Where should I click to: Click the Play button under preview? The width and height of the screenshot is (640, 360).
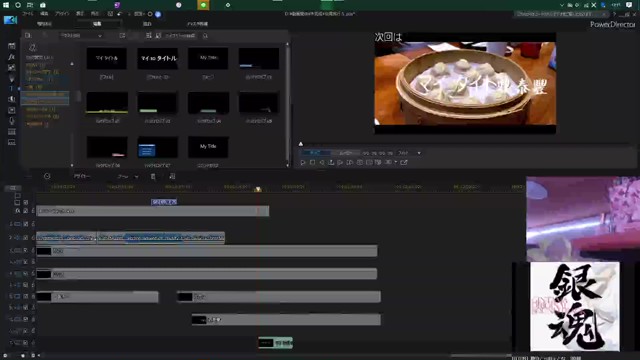303,162
